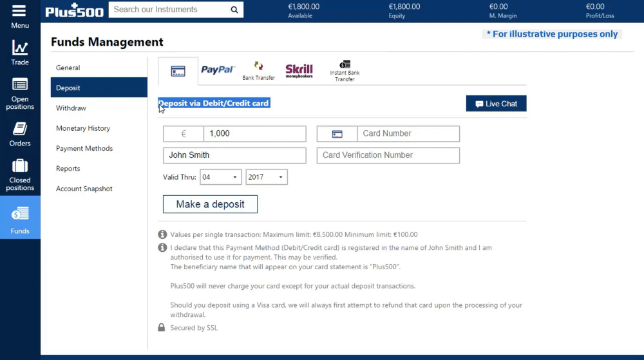Go to Trade chart icon

point(20,48)
